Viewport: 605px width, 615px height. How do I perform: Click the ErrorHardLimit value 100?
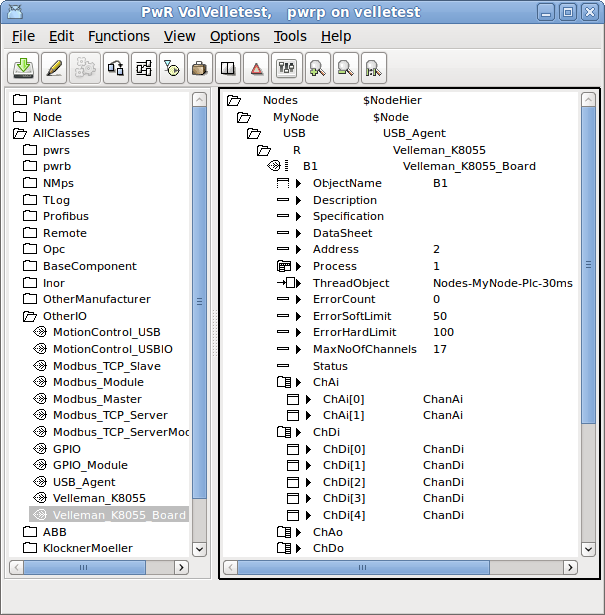443,332
